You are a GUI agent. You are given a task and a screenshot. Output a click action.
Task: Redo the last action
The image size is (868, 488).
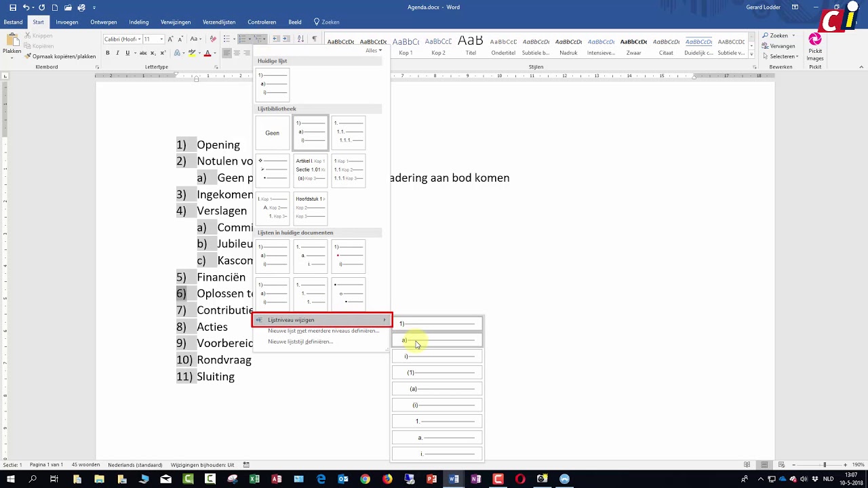click(x=41, y=7)
